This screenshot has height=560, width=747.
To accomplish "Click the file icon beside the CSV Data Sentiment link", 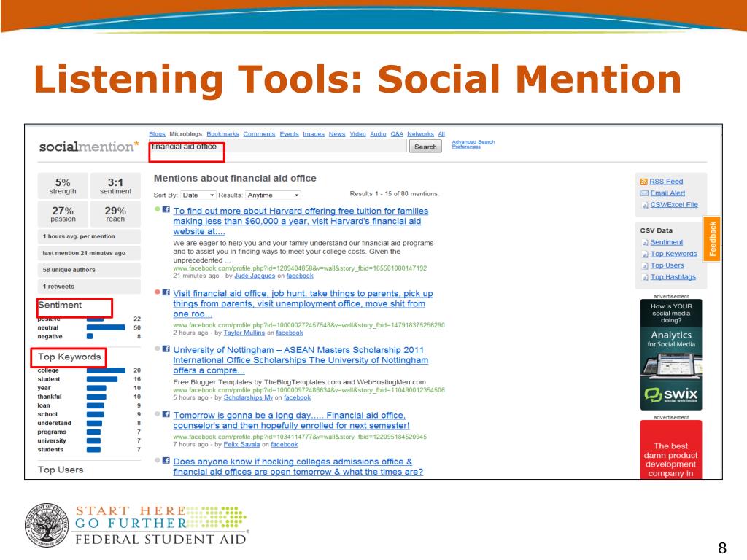I will pyautogui.click(x=645, y=242).
